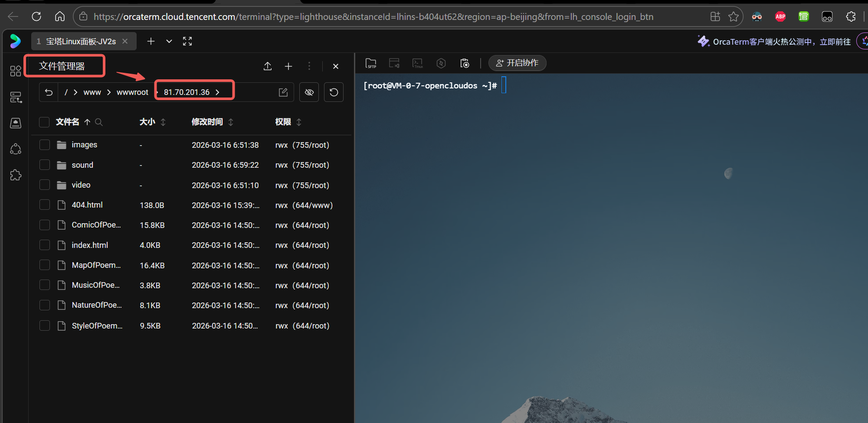Create new file or folder with plus icon
This screenshot has width=868, height=423.
click(x=288, y=66)
